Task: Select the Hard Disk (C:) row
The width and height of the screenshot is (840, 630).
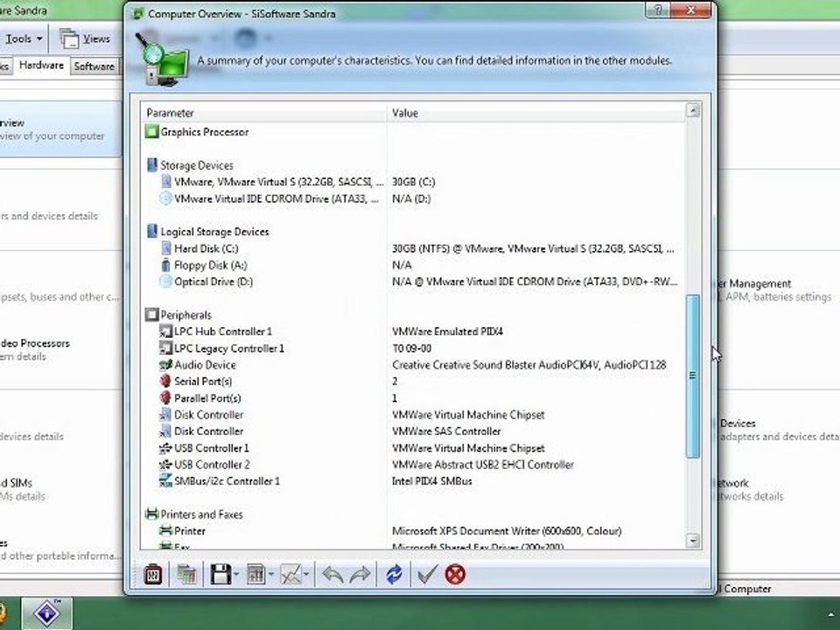Action: [413, 248]
